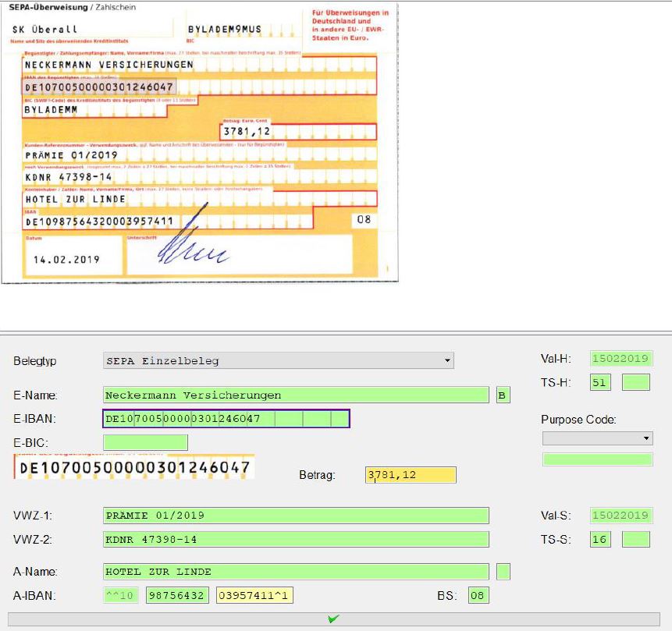
Task: Click the '08' code on the scanned form
Action: click(x=364, y=219)
